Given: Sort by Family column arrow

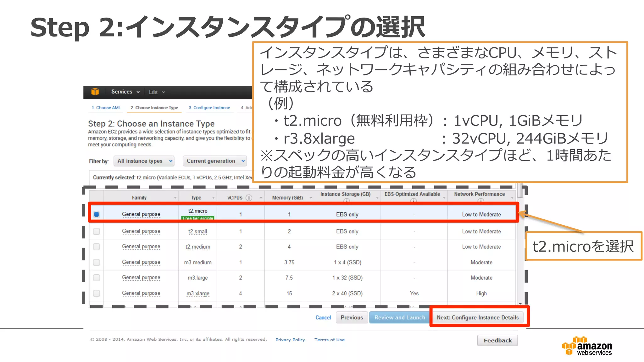Looking at the screenshot, I should [x=175, y=198].
